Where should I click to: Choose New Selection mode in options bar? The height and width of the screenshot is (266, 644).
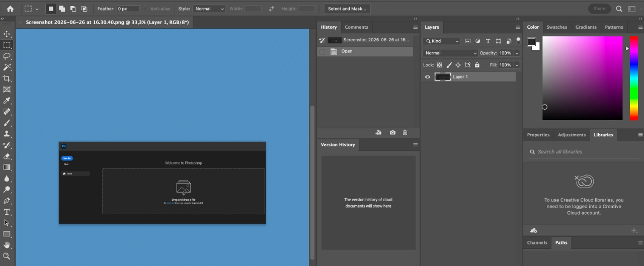pyautogui.click(x=51, y=9)
